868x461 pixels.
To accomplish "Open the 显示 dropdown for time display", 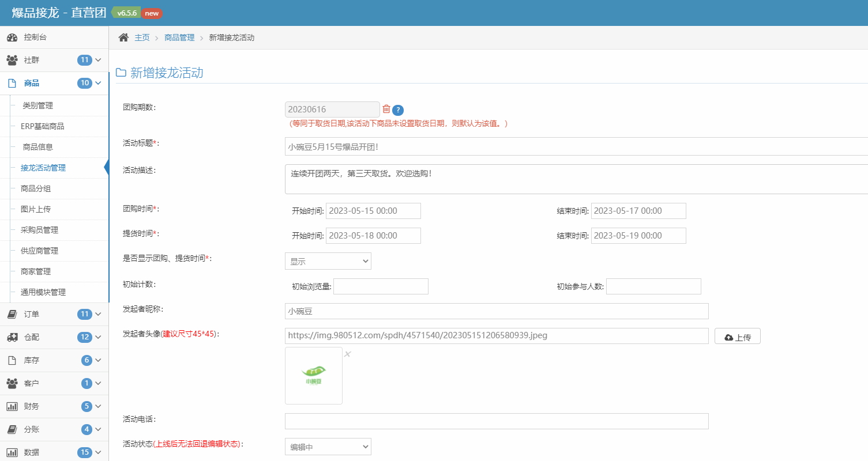I will (328, 261).
